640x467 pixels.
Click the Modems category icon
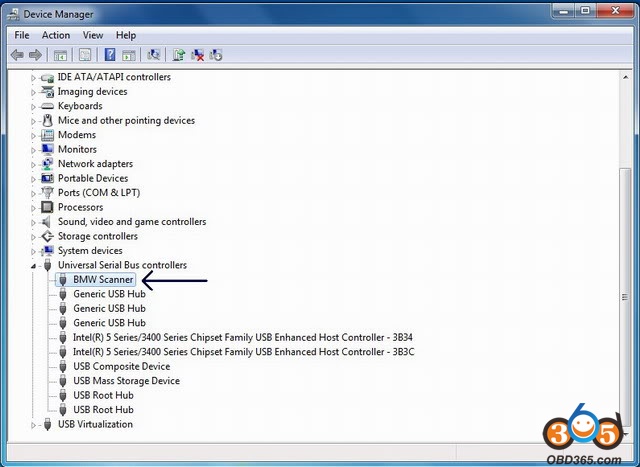coord(47,135)
